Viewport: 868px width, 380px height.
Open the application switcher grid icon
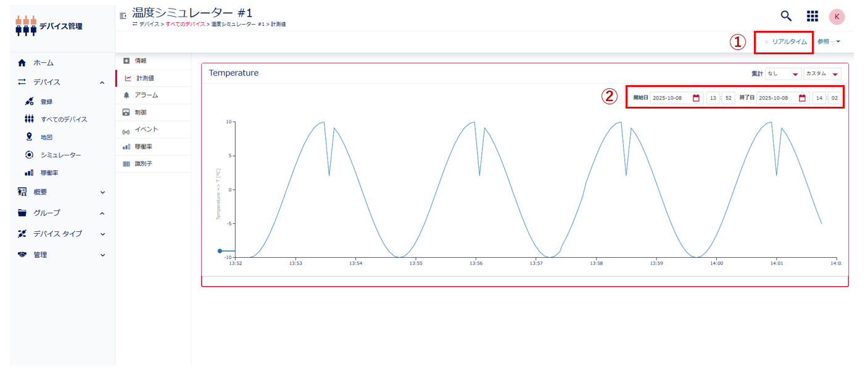[x=812, y=16]
